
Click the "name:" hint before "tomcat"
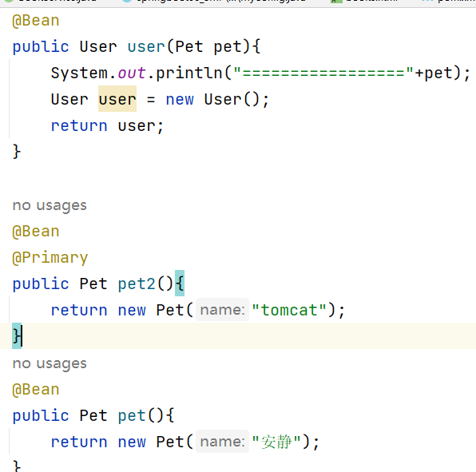[222, 310]
